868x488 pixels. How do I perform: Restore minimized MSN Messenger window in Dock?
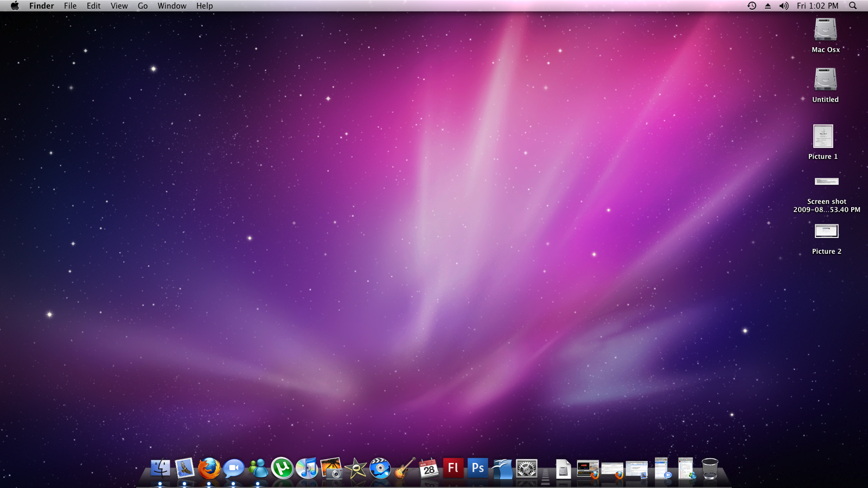pos(686,468)
